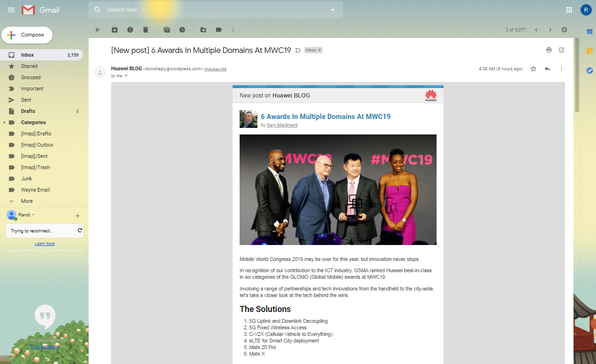This screenshot has height=364, width=596.
Task: Delete this email with the trash icon
Action: click(x=145, y=30)
